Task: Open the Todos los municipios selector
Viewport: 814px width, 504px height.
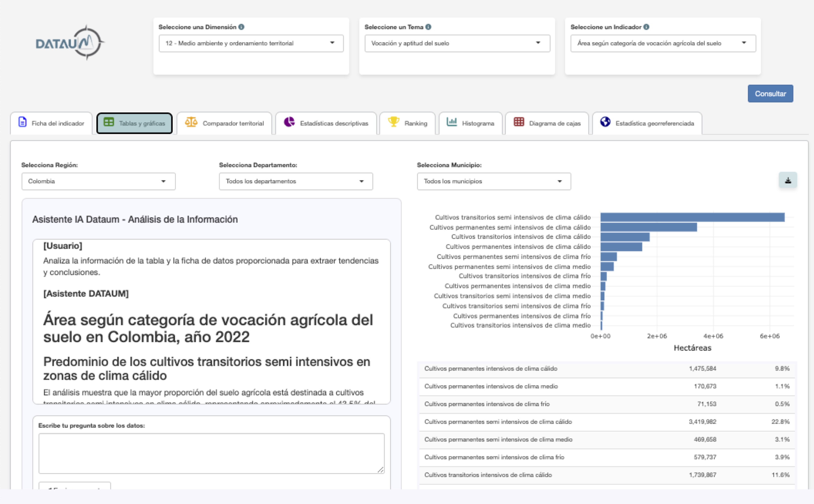Action: click(x=493, y=181)
